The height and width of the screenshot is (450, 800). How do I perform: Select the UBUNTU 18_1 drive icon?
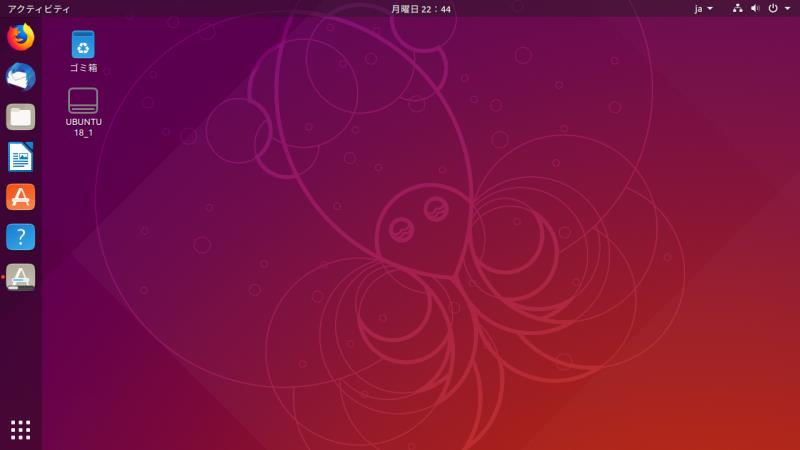tap(83, 101)
